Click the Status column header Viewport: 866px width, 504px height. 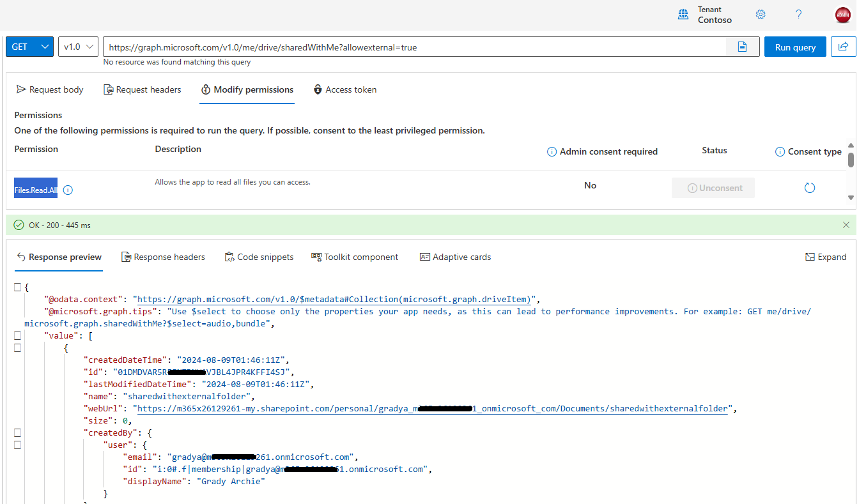(715, 150)
